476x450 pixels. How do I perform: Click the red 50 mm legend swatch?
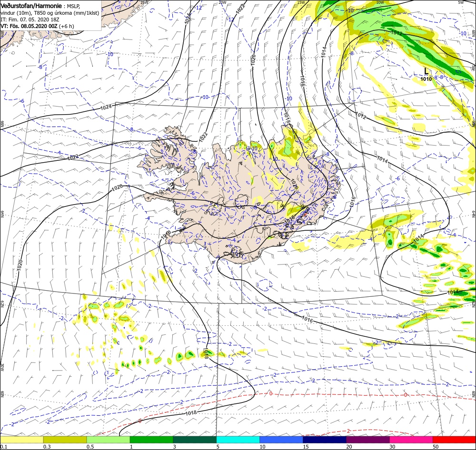454,440
